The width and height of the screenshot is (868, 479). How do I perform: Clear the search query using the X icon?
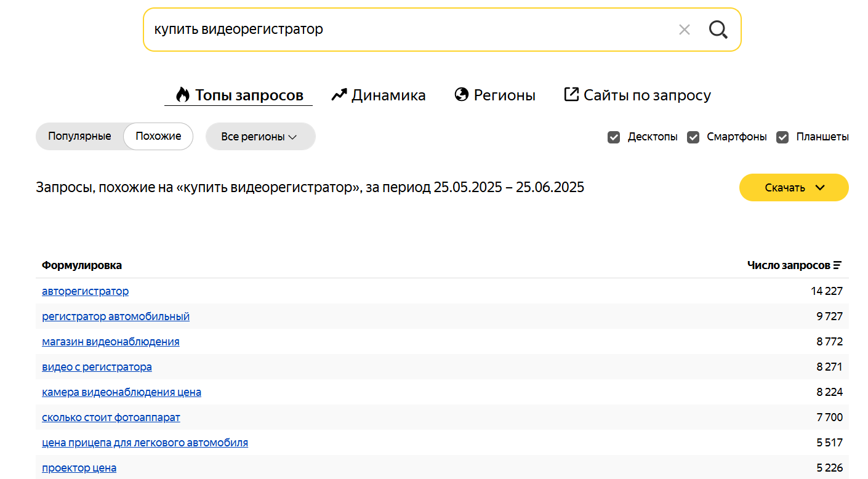[x=684, y=29]
